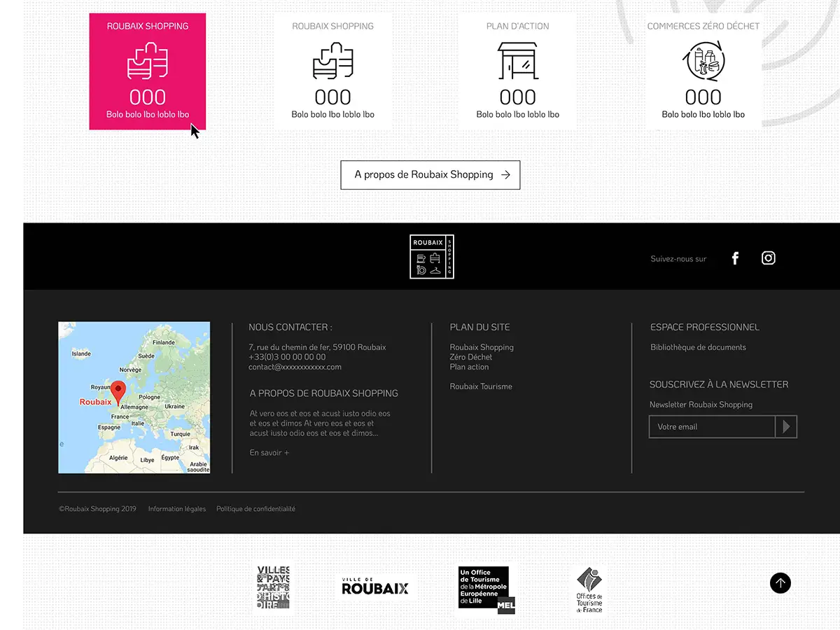Submit newsletter with the arrow button

tap(786, 426)
